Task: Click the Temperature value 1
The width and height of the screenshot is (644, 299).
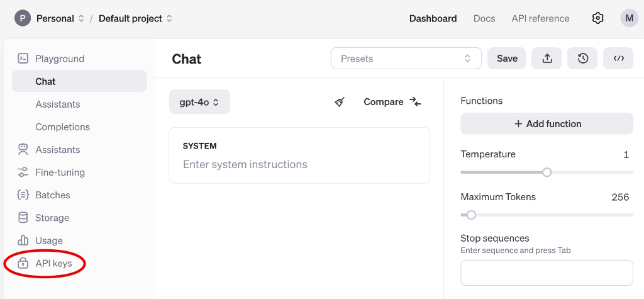Action: click(x=626, y=155)
